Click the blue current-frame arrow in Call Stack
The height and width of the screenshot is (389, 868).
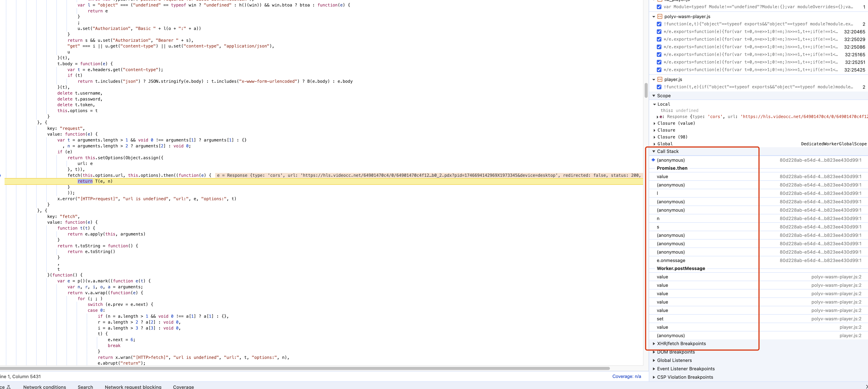click(x=653, y=160)
